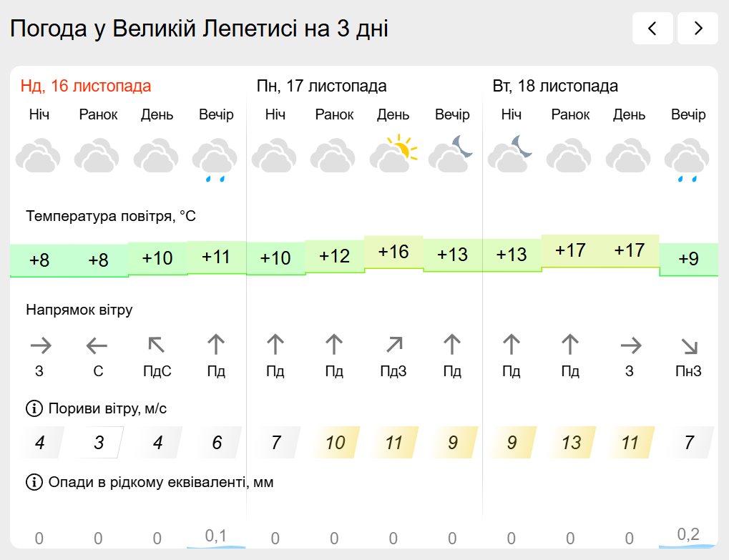Image resolution: width=729 pixels, height=560 pixels.
Task: Click the +16 Monday daytime temperature cell
Action: tap(393, 252)
